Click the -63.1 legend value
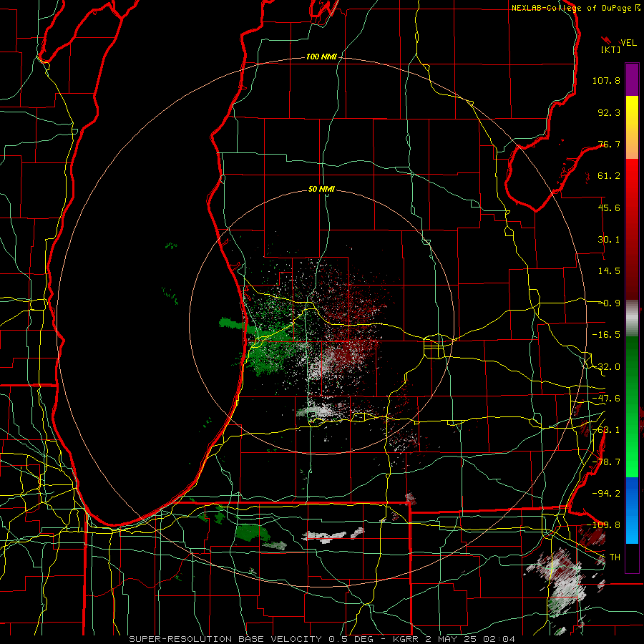Viewport: 644px width, 644px height. point(606,430)
